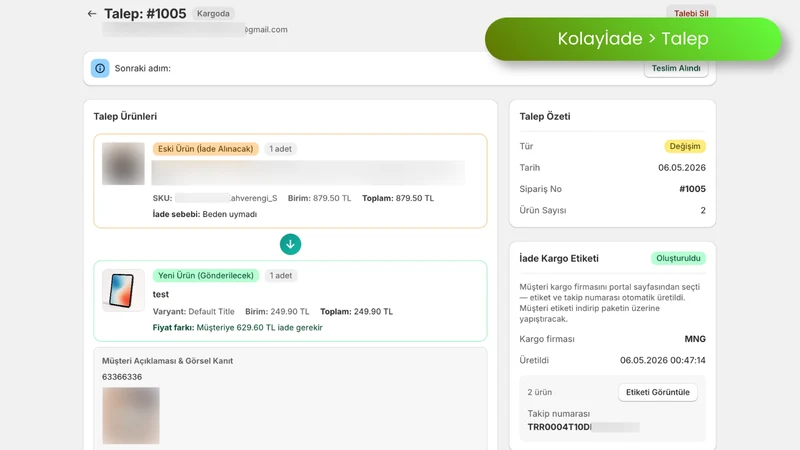Click the blue info icon beside Sonraki adım
Image resolution: width=800 pixels, height=450 pixels.
[x=100, y=68]
